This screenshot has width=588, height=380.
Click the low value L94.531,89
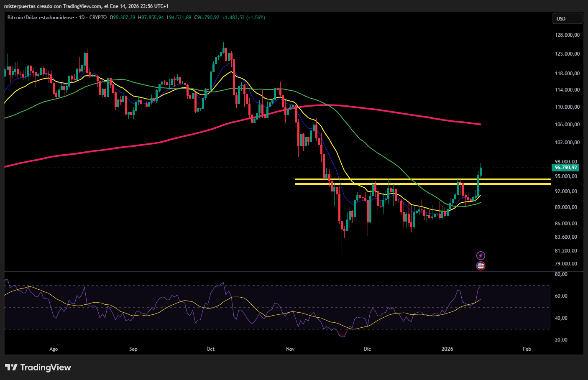pyautogui.click(x=179, y=18)
